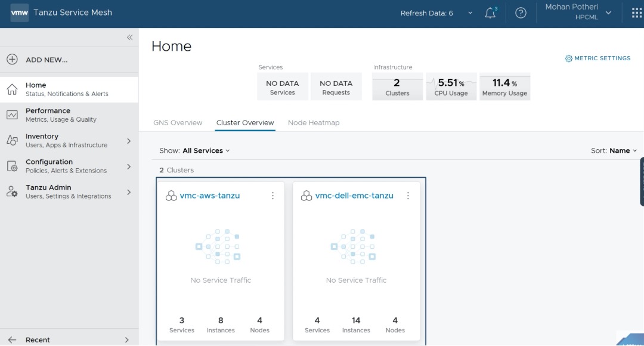Open the Mohan Potheri user account menu

(578, 13)
